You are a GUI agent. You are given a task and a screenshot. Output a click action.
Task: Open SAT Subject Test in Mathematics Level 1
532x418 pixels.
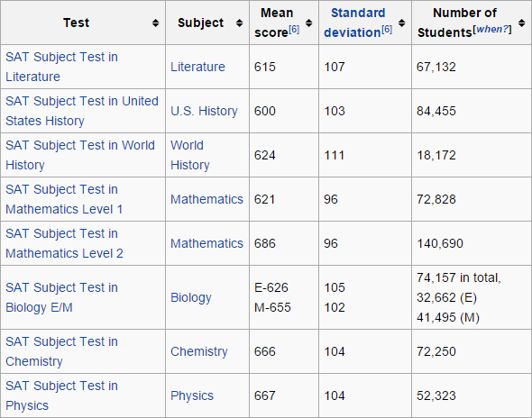[64, 199]
